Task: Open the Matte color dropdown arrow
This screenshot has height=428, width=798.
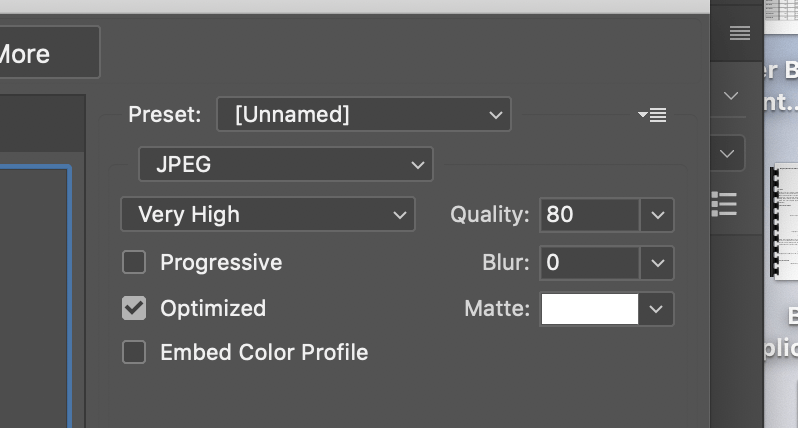Action: (x=656, y=309)
